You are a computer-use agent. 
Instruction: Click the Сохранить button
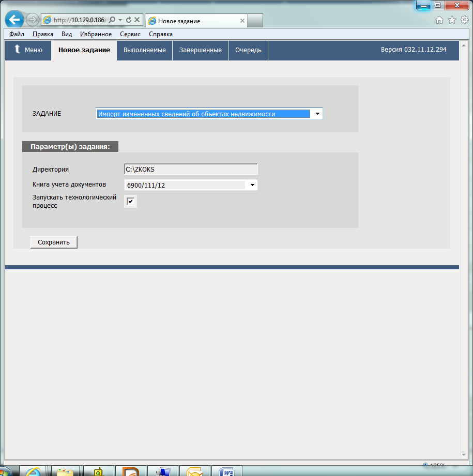(x=54, y=242)
